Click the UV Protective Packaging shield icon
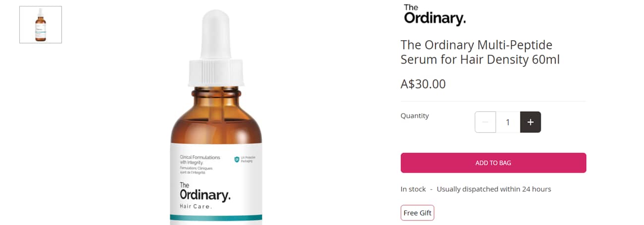Image resolution: width=644 pixels, height=225 pixels. coord(237,159)
